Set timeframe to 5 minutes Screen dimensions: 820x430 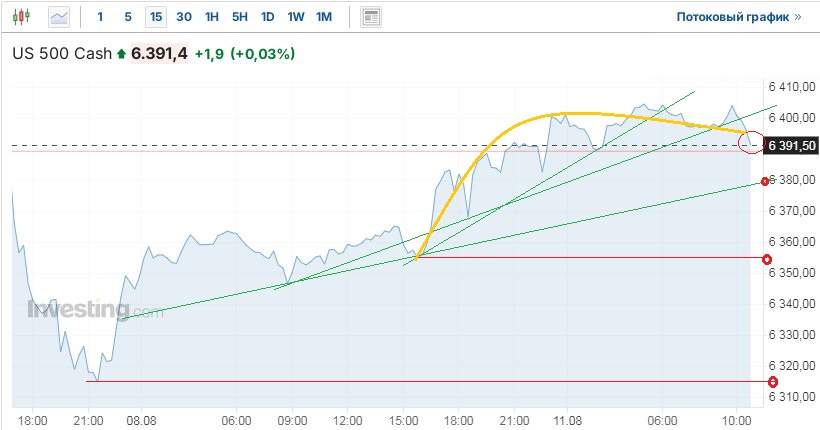(x=127, y=17)
